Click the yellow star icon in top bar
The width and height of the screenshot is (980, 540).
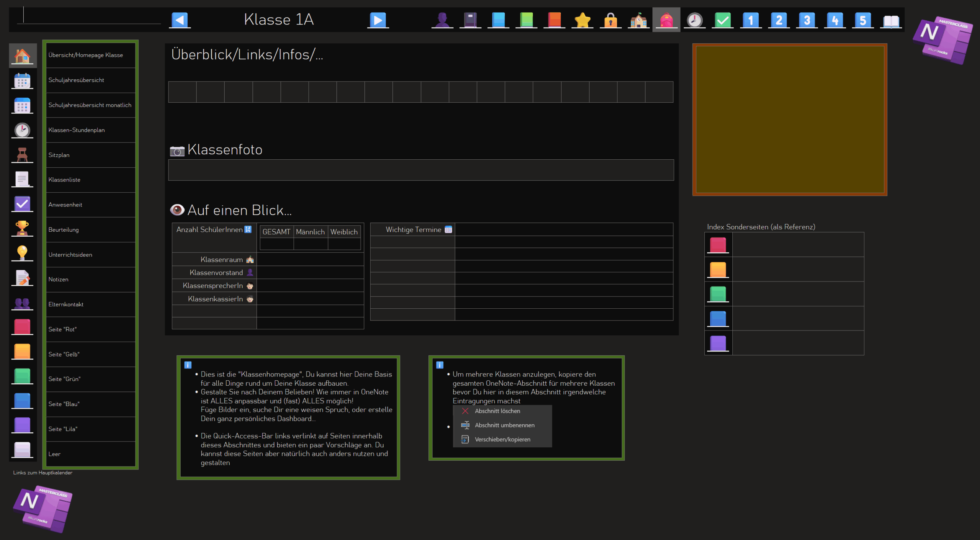[x=582, y=20]
